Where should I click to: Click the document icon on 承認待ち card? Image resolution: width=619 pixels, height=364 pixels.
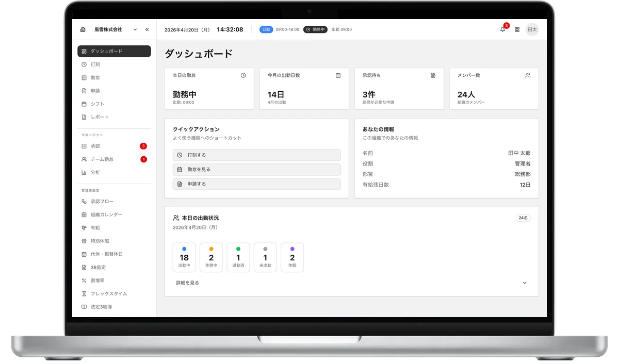tap(433, 75)
